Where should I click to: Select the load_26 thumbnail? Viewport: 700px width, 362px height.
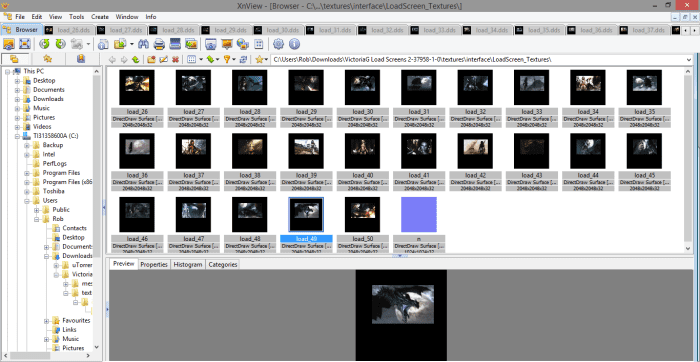coord(137,87)
